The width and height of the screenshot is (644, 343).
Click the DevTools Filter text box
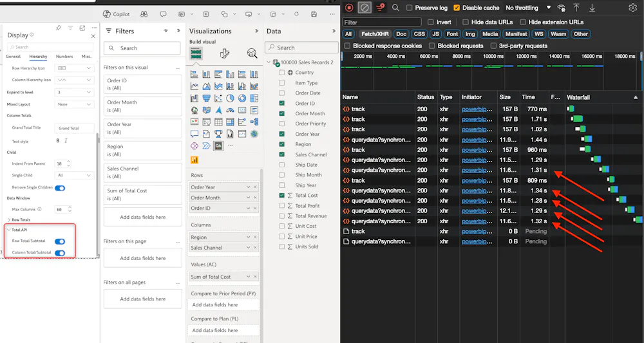[x=382, y=22]
